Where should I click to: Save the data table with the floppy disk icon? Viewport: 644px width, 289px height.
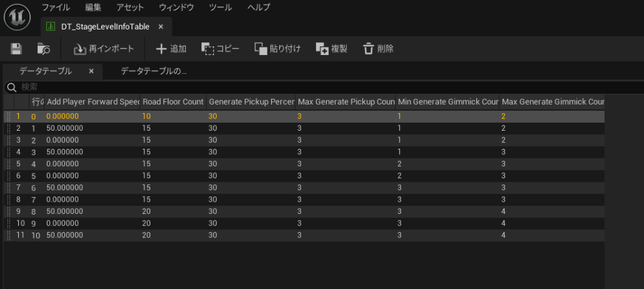click(17, 49)
